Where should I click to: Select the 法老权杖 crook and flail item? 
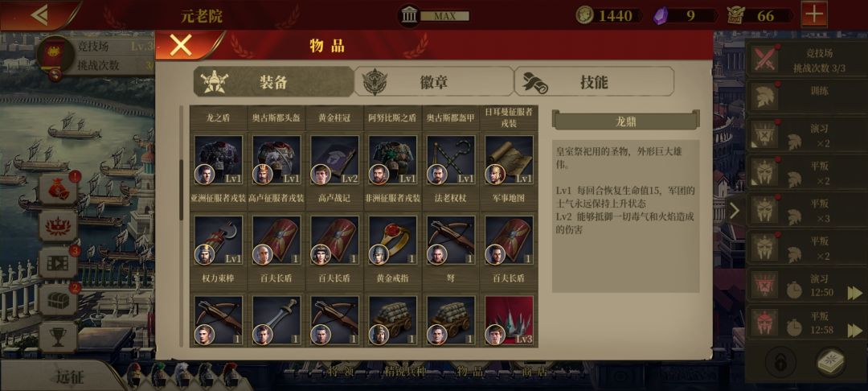click(451, 161)
